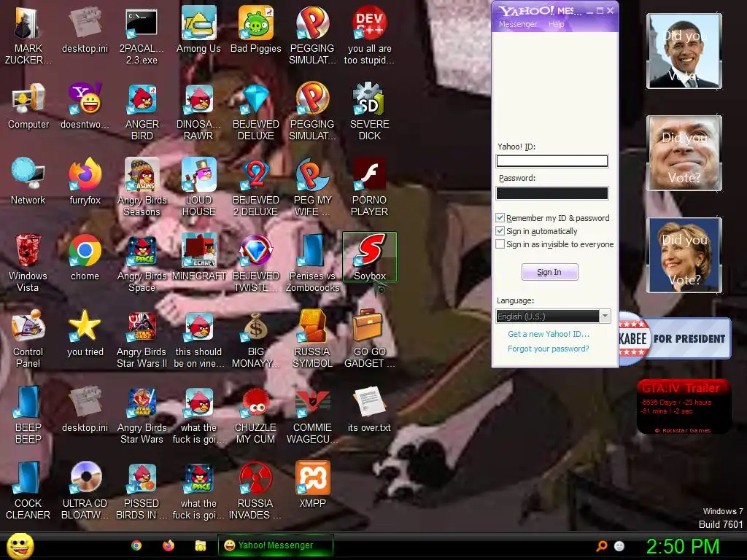
Task: Click the 2:50 PM taskbar clock
Action: pyautogui.click(x=683, y=546)
